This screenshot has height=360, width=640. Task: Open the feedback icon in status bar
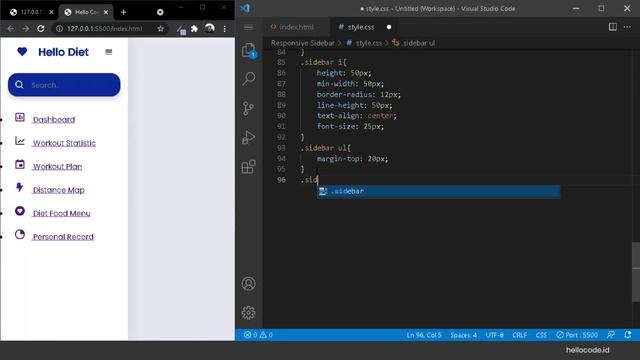pyautogui.click(x=611, y=335)
